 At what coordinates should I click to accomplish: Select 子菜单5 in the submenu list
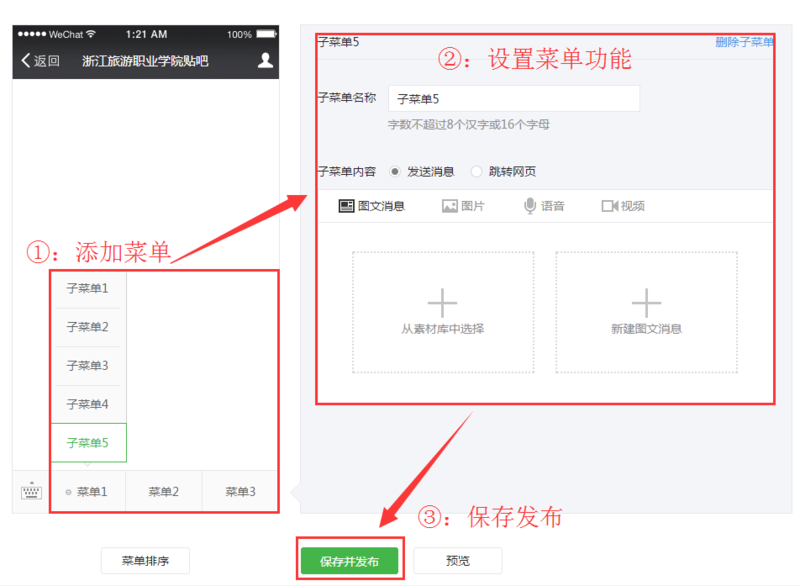(88, 443)
